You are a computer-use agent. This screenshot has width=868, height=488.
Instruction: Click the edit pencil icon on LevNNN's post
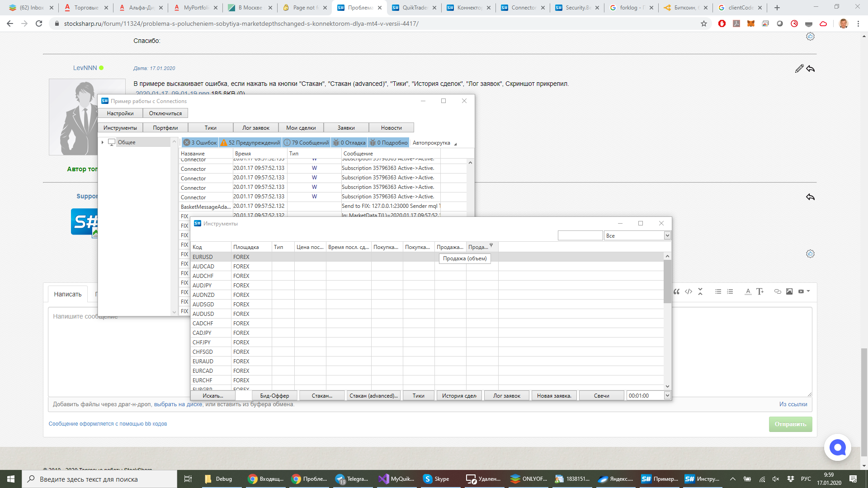tap(799, 69)
